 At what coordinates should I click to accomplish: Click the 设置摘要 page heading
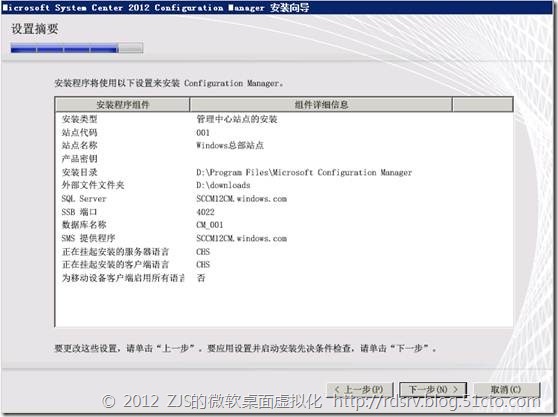tap(35, 29)
